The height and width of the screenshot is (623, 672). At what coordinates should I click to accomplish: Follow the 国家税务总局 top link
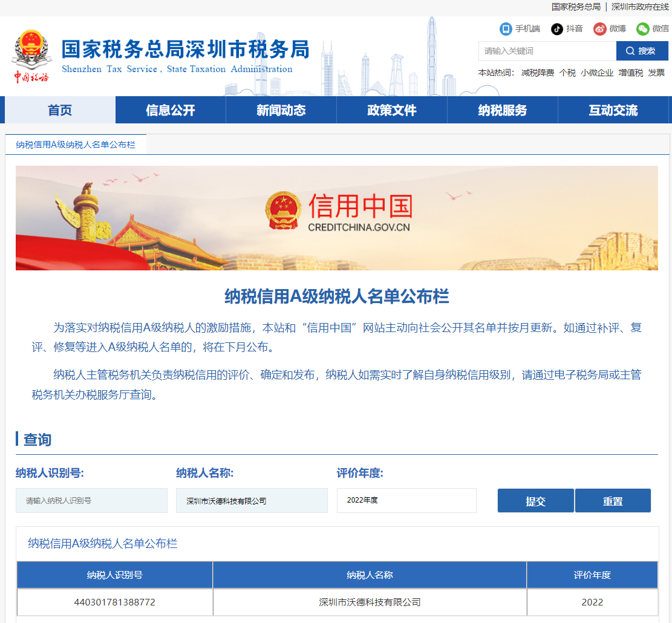tap(576, 7)
